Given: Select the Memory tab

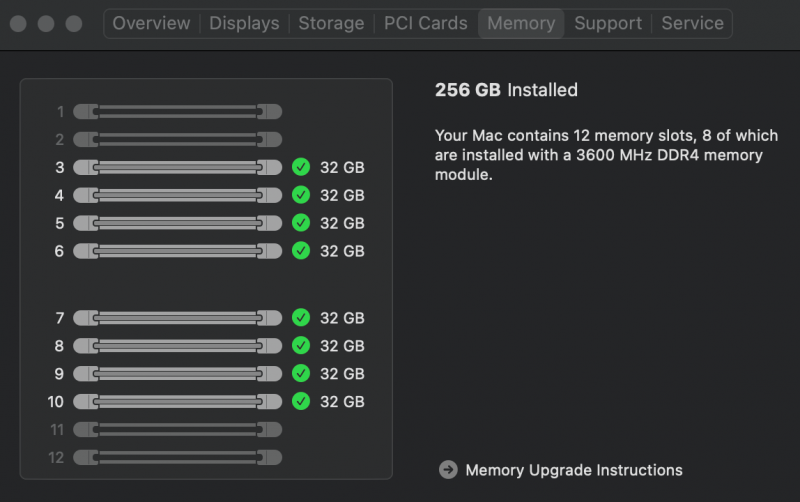Looking at the screenshot, I should click(x=520, y=23).
